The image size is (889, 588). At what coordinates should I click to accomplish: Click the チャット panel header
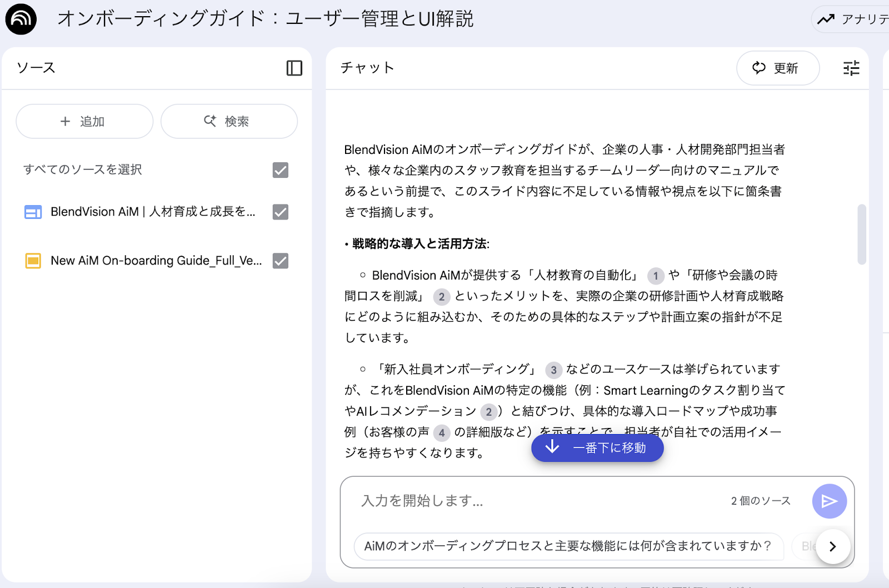[x=367, y=68]
